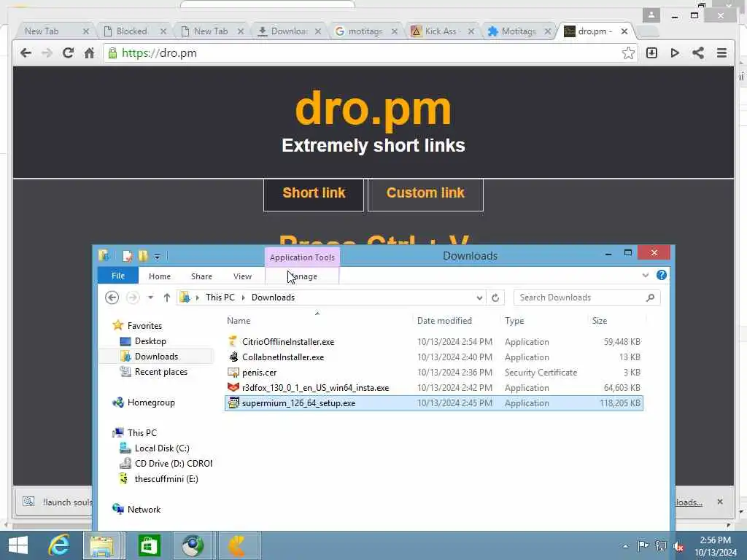Switch to the Download tab

289,31
